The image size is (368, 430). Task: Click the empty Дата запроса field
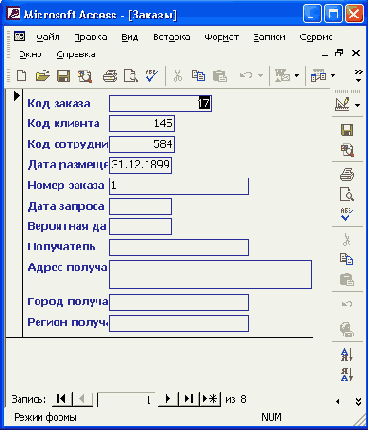click(x=140, y=206)
